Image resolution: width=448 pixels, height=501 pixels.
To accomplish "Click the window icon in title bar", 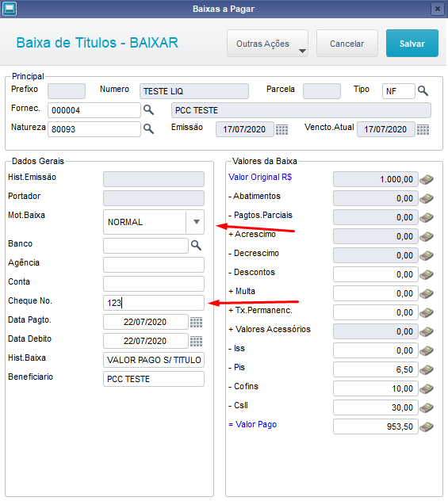I will (x=9, y=9).
